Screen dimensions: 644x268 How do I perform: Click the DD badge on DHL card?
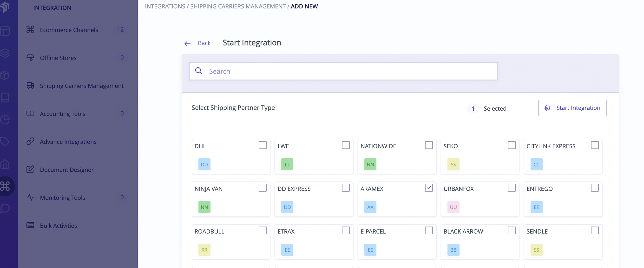pos(204,164)
